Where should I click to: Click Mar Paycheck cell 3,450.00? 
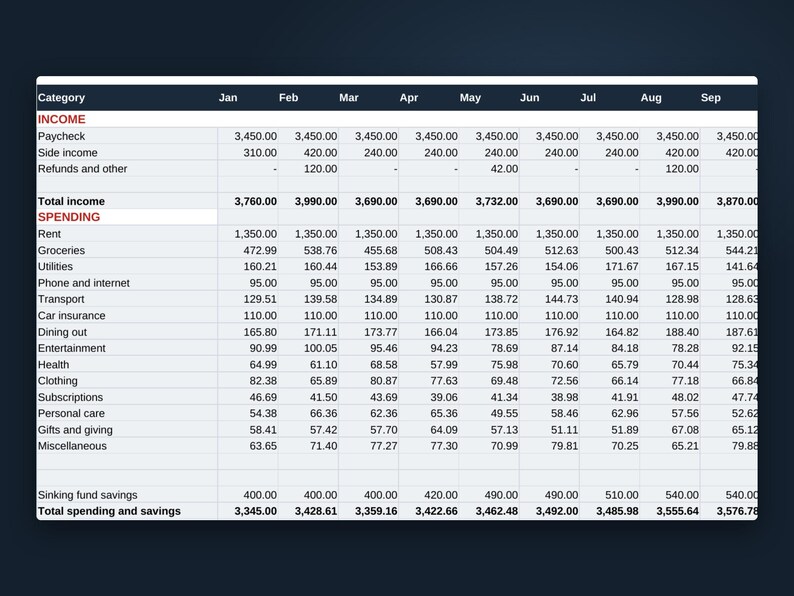(x=369, y=136)
